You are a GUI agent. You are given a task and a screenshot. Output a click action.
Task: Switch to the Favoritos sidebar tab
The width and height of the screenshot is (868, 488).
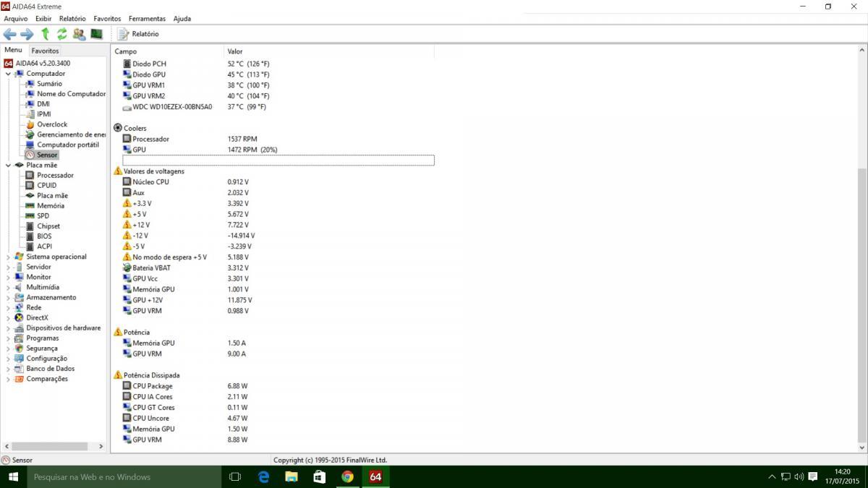[45, 51]
